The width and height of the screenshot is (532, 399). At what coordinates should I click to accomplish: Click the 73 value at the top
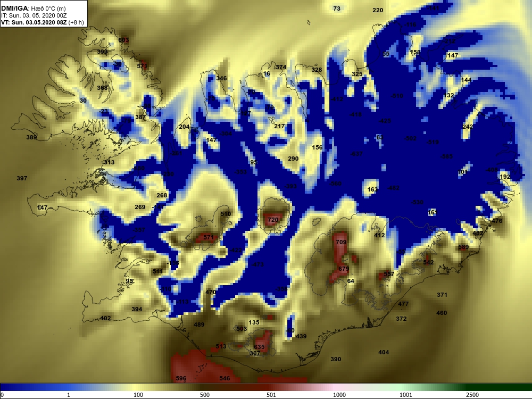[337, 9]
